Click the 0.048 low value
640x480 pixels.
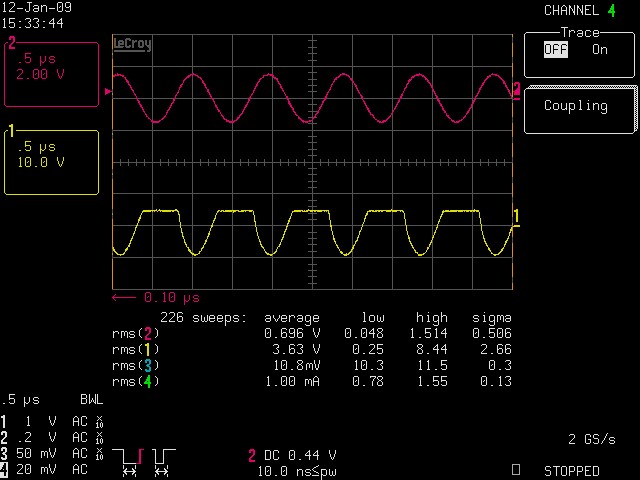tap(364, 333)
